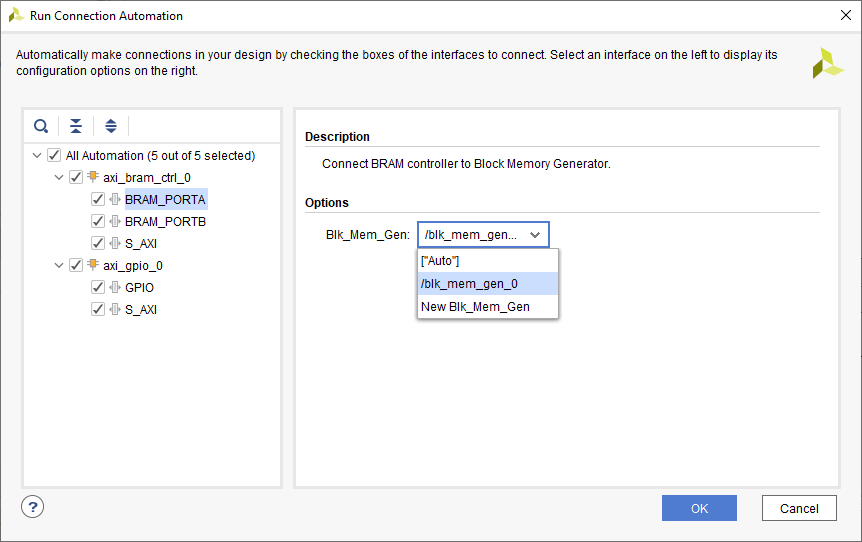Image resolution: width=862 pixels, height=542 pixels.
Task: Click the Expand All toolbar icon
Action: pos(111,126)
